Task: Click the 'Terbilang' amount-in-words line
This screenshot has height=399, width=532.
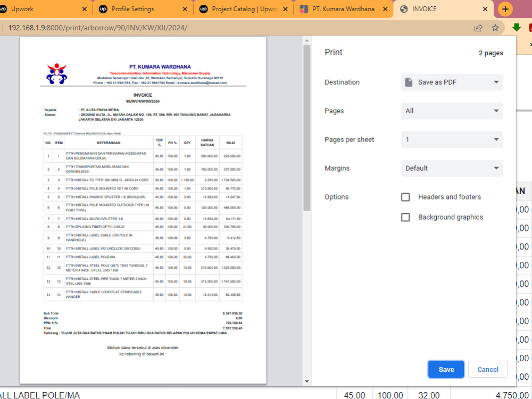Action: pyautogui.click(x=135, y=333)
